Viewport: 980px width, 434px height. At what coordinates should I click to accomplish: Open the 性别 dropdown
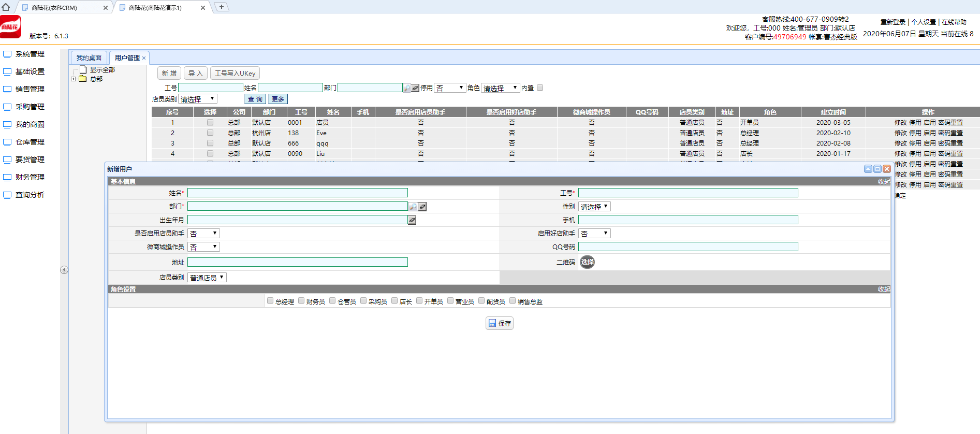(595, 206)
